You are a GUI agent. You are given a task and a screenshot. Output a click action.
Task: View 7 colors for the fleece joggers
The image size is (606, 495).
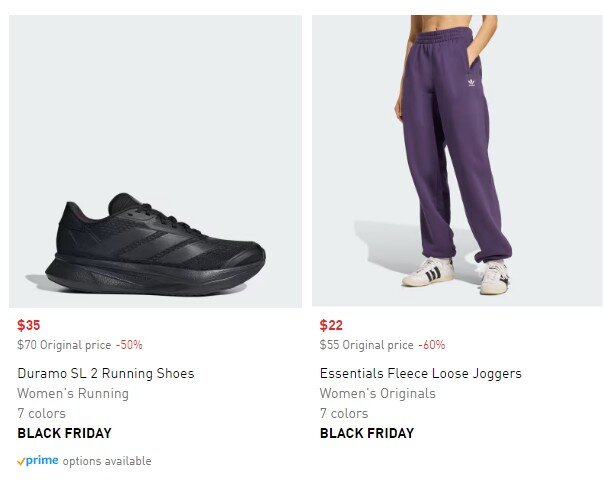tap(344, 414)
